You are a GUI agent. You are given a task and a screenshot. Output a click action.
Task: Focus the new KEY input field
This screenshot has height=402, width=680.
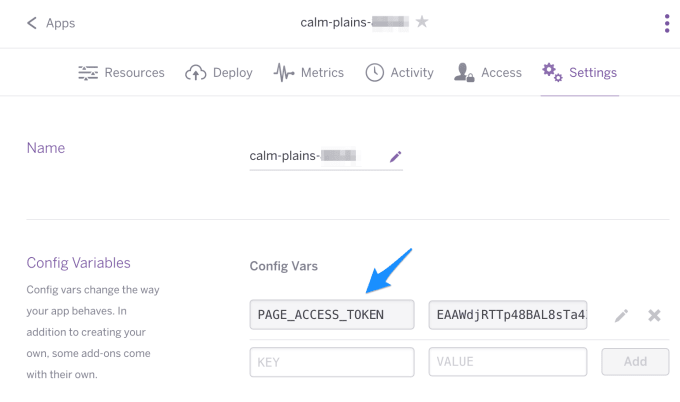332,362
